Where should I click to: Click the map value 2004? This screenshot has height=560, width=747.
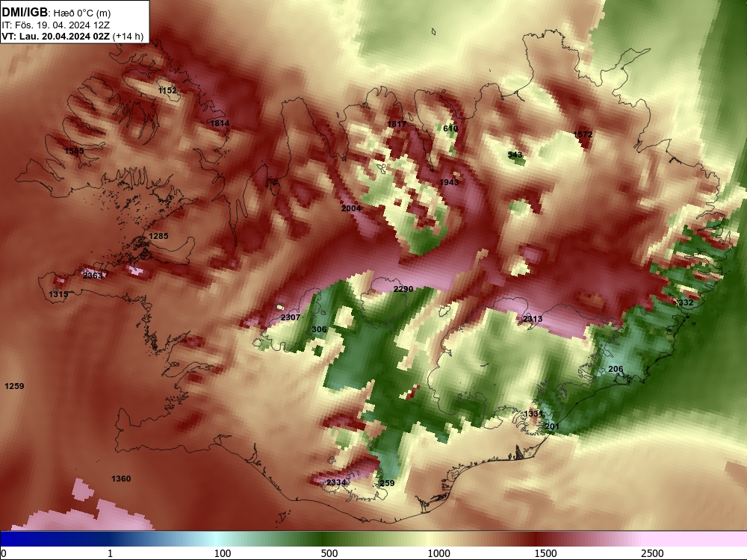click(351, 208)
